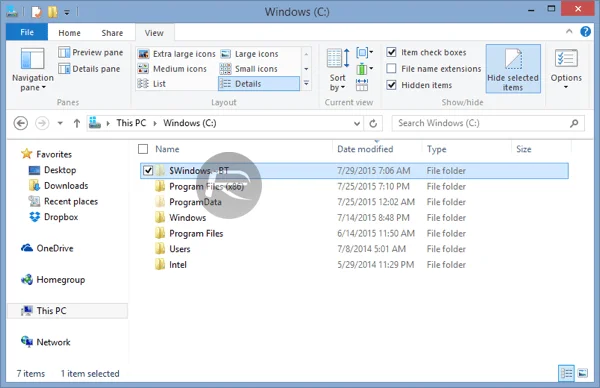The image size is (600, 388).
Task: Switch to details view in status bar
Action: click(x=566, y=373)
